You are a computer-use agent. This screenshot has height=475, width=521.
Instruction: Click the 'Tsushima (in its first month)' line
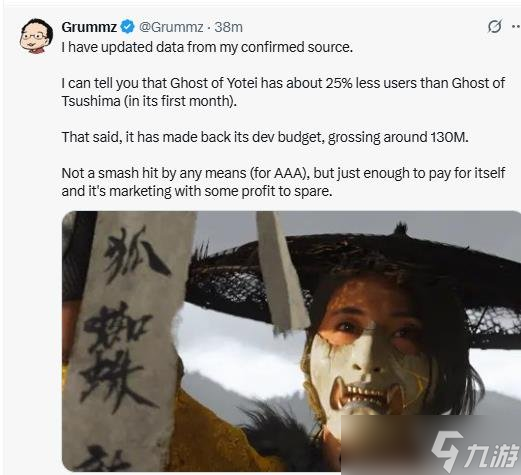(149, 101)
